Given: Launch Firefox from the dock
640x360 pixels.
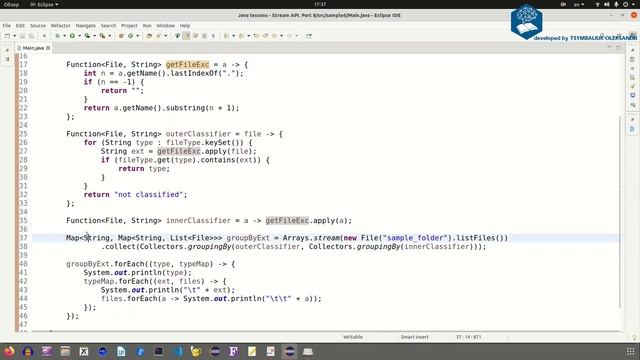Looking at the screenshot, I should coord(9,351).
